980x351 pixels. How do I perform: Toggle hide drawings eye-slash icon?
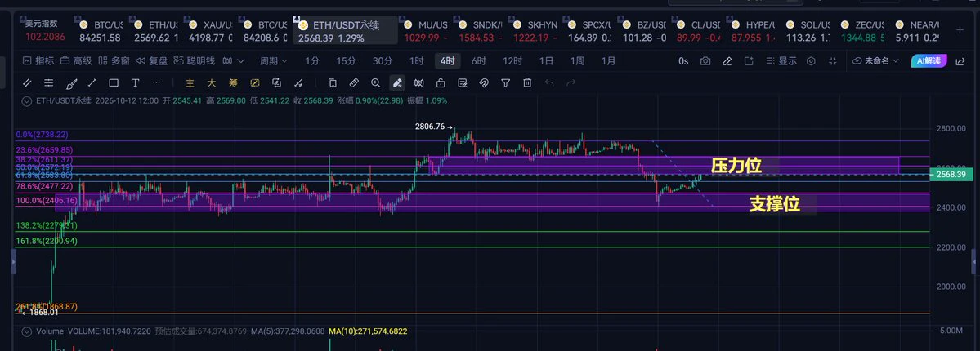point(484,82)
